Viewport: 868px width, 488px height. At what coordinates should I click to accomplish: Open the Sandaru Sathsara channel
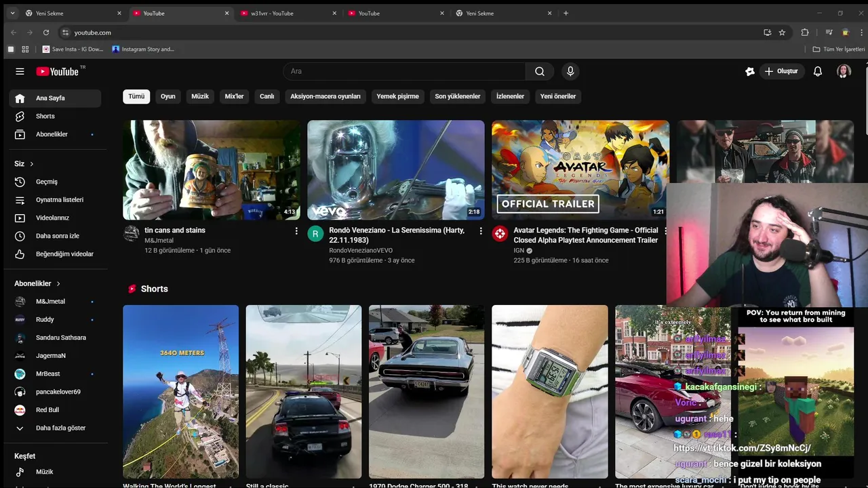[x=55, y=338]
